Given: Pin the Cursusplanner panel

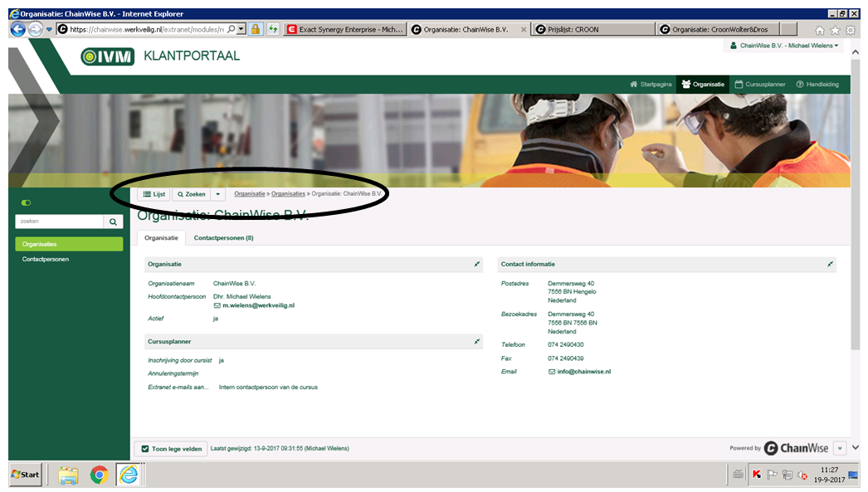Looking at the screenshot, I should [476, 342].
